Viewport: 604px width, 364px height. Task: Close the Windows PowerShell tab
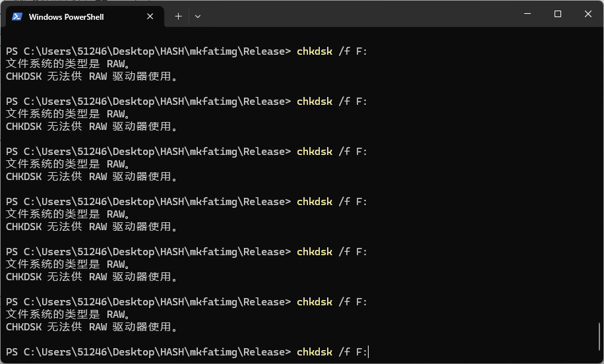tap(150, 16)
